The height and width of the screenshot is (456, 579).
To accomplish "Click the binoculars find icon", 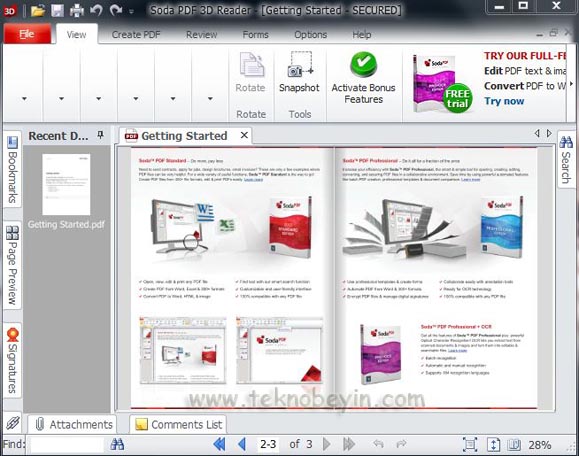I will click(x=117, y=444).
